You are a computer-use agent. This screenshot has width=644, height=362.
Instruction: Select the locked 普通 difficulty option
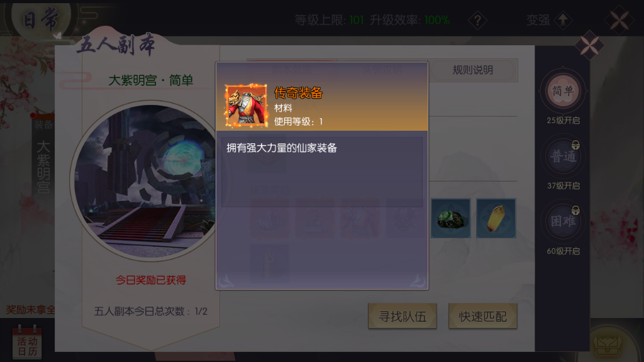click(x=563, y=156)
